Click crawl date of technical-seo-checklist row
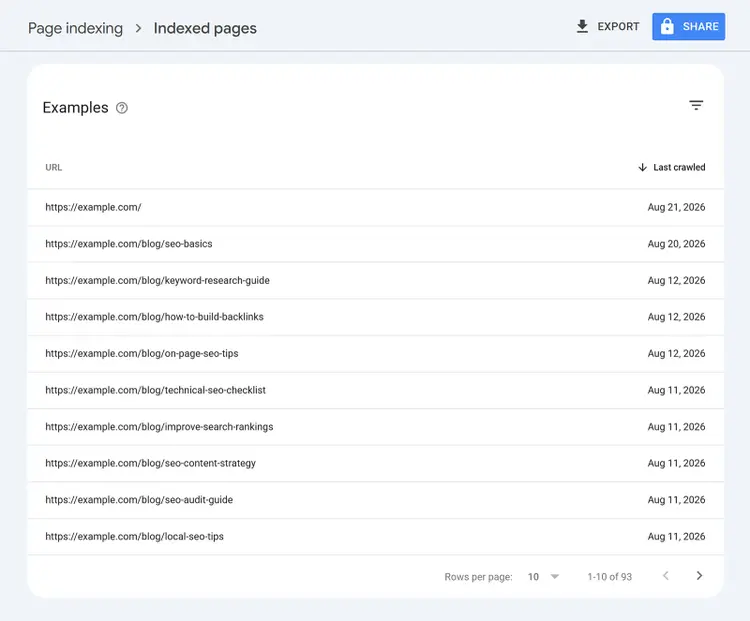Viewport: 750px width, 621px height. click(x=676, y=390)
